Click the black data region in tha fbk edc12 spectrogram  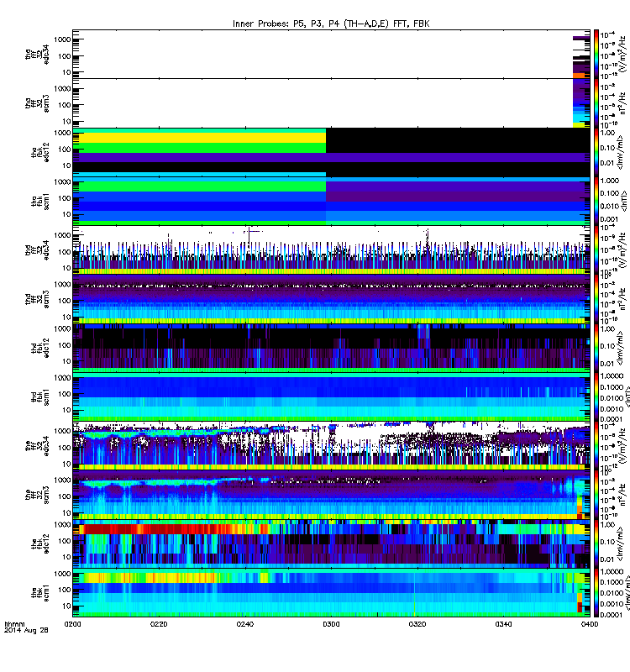458,140
